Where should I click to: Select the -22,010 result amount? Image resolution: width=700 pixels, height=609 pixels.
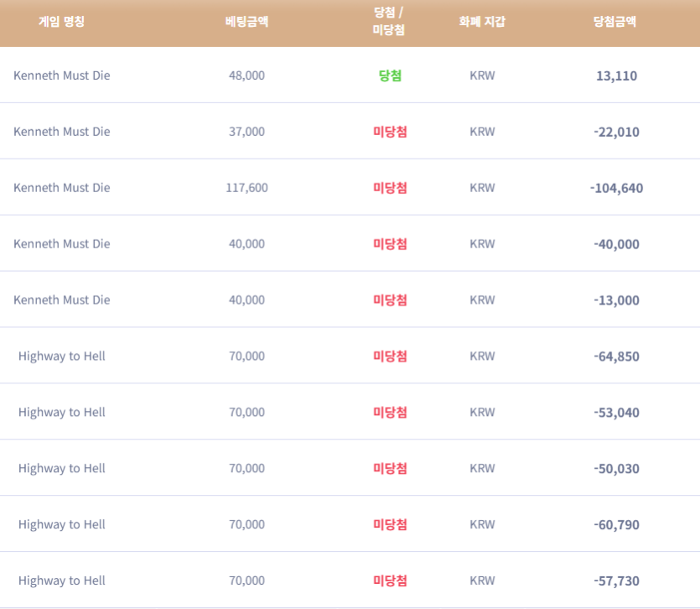[x=616, y=133]
